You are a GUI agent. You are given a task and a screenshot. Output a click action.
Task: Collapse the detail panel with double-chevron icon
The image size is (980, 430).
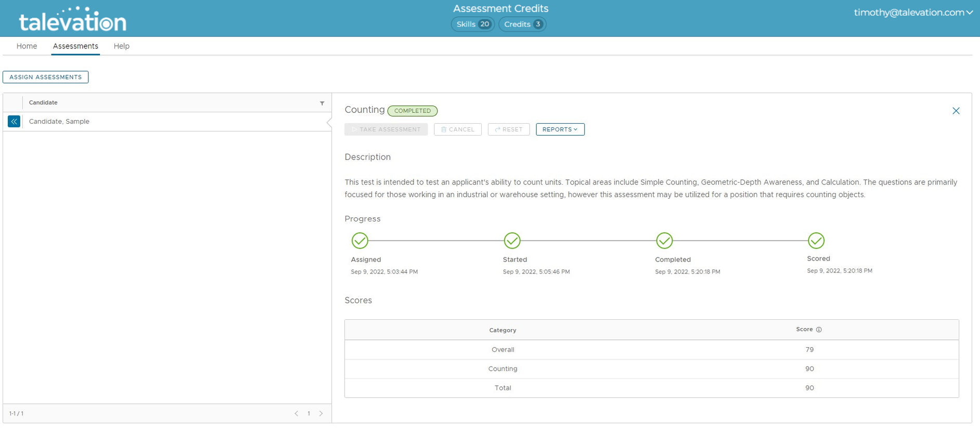click(14, 122)
